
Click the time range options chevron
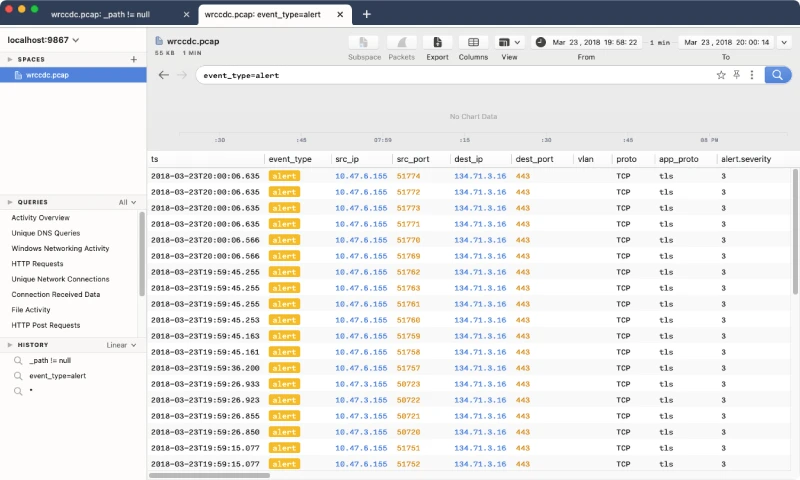(x=784, y=42)
